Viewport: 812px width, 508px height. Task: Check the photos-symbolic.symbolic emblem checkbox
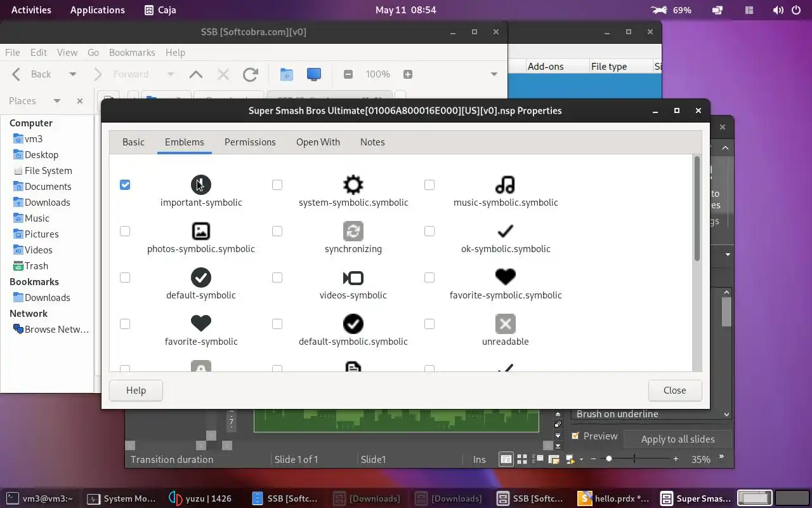(125, 231)
